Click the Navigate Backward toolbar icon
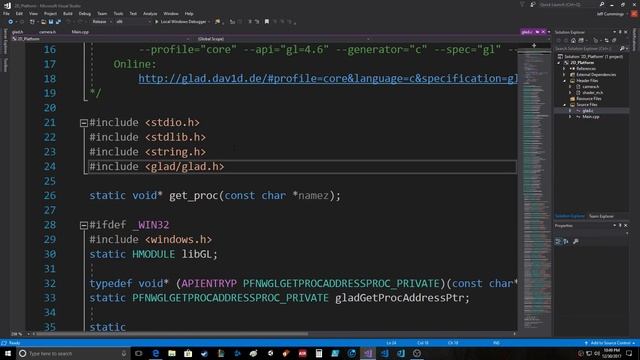640x360 pixels. click(11, 22)
